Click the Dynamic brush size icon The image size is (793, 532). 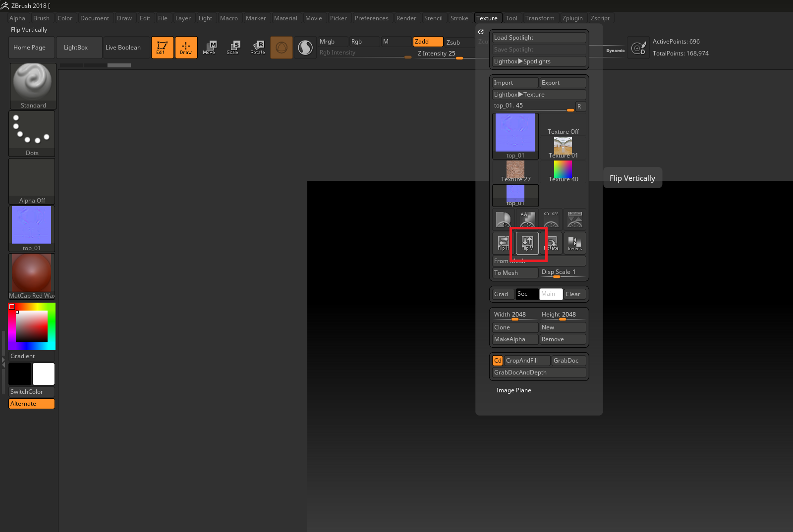(x=615, y=51)
